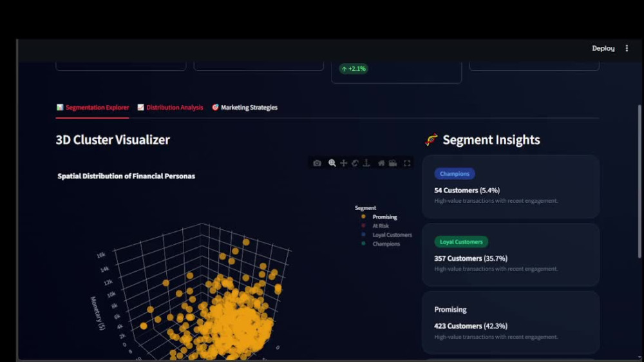Click the Deploy button
This screenshot has width=644, height=362.
(603, 48)
